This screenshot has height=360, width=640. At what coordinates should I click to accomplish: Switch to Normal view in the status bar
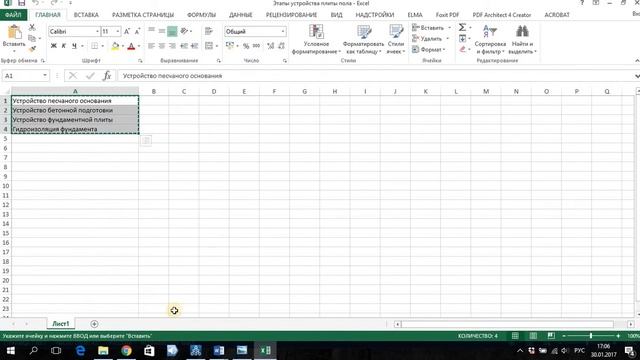pos(515,336)
